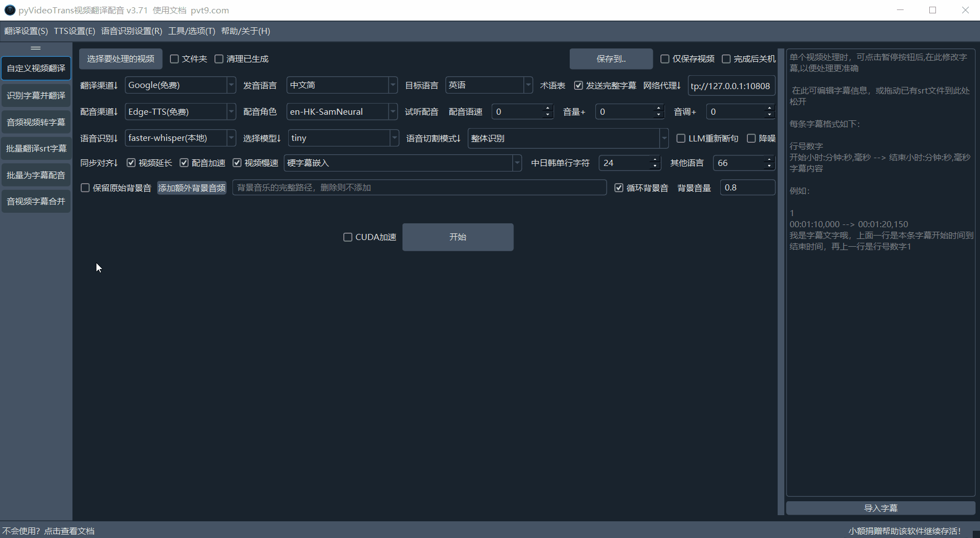
Task: Maximize the pyVideoTrans window
Action: coord(933,10)
